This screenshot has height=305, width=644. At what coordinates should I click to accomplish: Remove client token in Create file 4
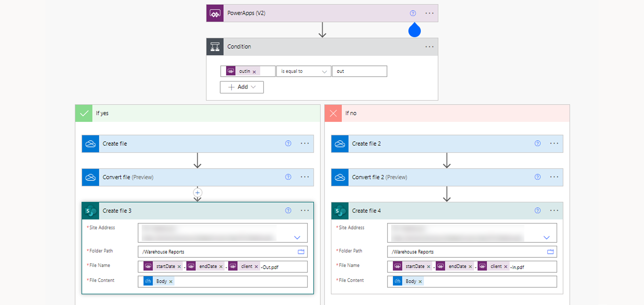tap(506, 267)
